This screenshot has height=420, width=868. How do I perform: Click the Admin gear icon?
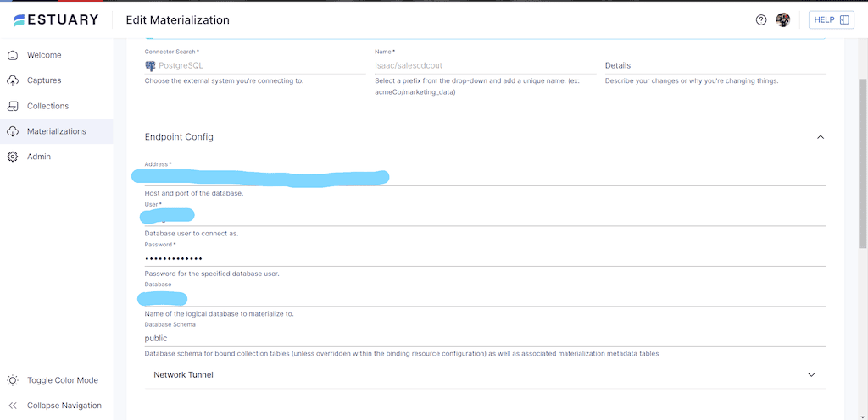(13, 157)
